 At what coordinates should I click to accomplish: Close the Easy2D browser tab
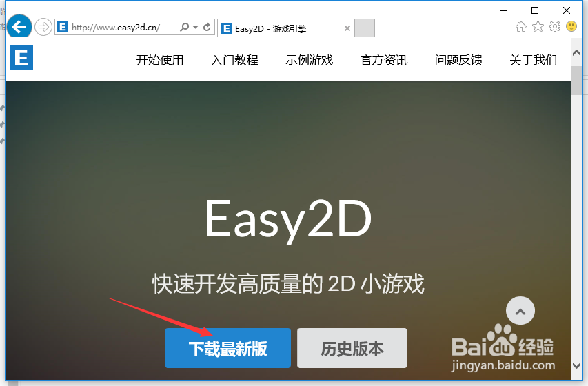tap(347, 28)
